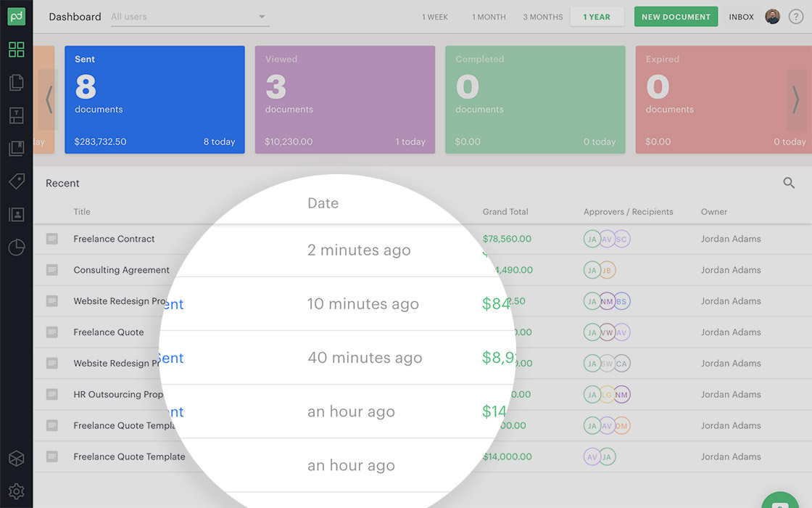The image size is (812, 508).
Task: Click the Title column header
Action: click(x=82, y=211)
